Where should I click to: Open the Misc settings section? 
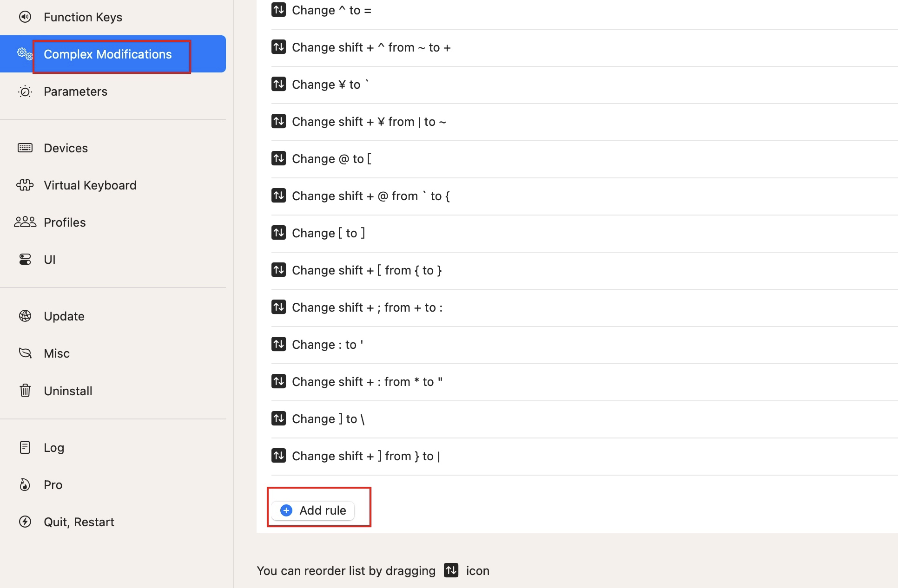57,353
